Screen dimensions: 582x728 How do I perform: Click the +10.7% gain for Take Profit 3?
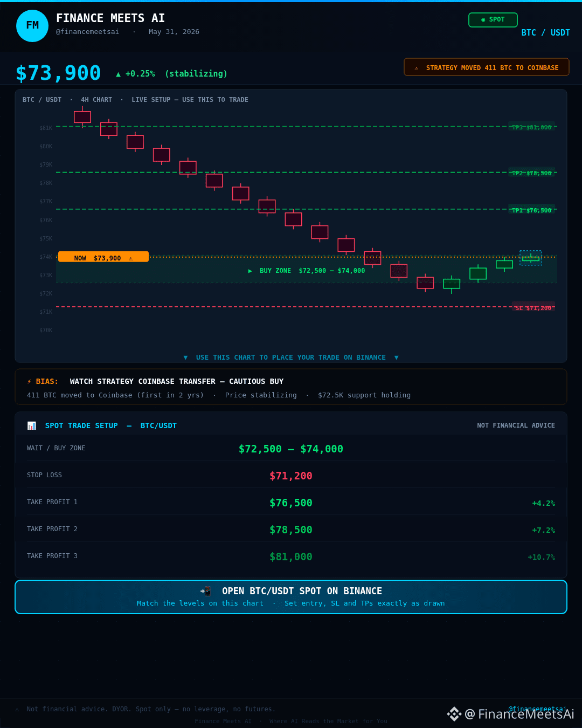(541, 557)
